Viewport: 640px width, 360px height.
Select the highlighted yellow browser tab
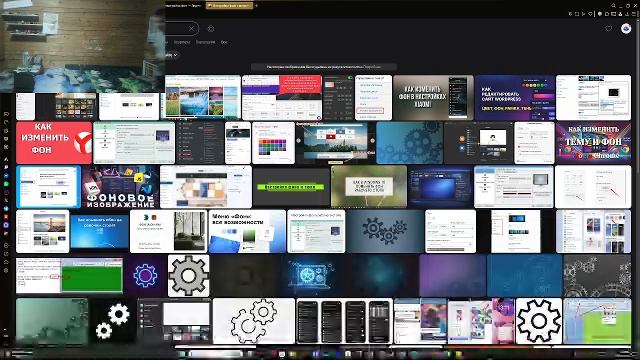tap(229, 6)
